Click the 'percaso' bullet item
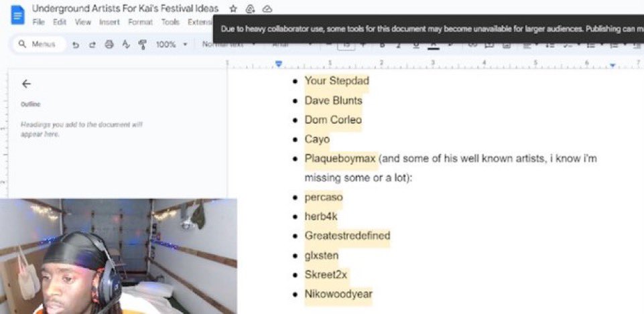The image size is (644, 314). point(323,198)
